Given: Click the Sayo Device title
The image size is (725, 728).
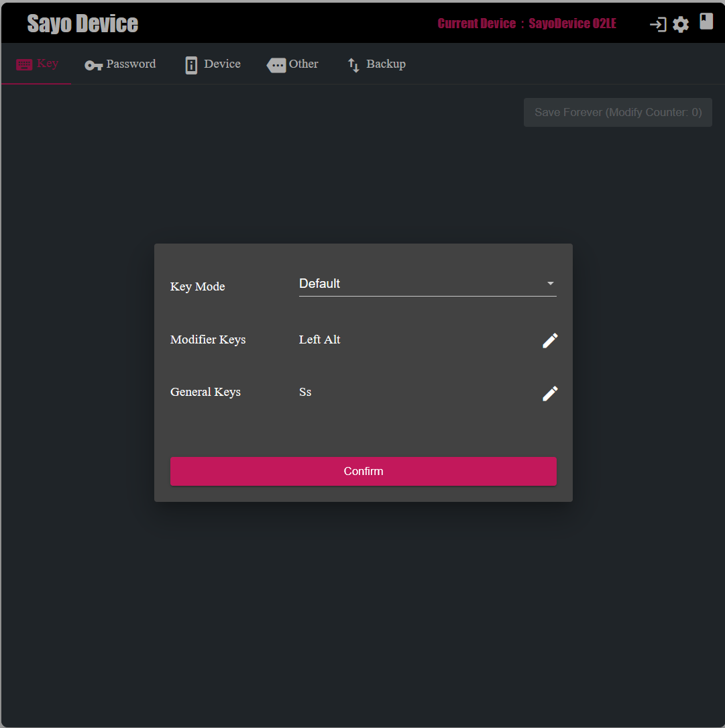Looking at the screenshot, I should pos(82,23).
